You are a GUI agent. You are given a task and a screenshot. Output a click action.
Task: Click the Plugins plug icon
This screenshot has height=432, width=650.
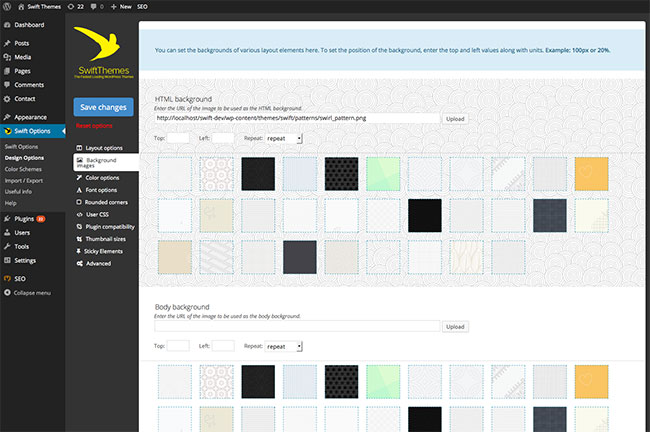[x=7, y=218]
